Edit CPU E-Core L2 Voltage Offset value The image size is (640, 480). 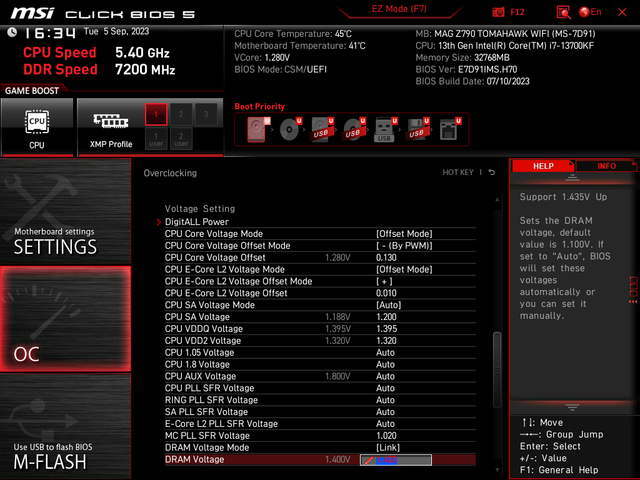coord(386,293)
